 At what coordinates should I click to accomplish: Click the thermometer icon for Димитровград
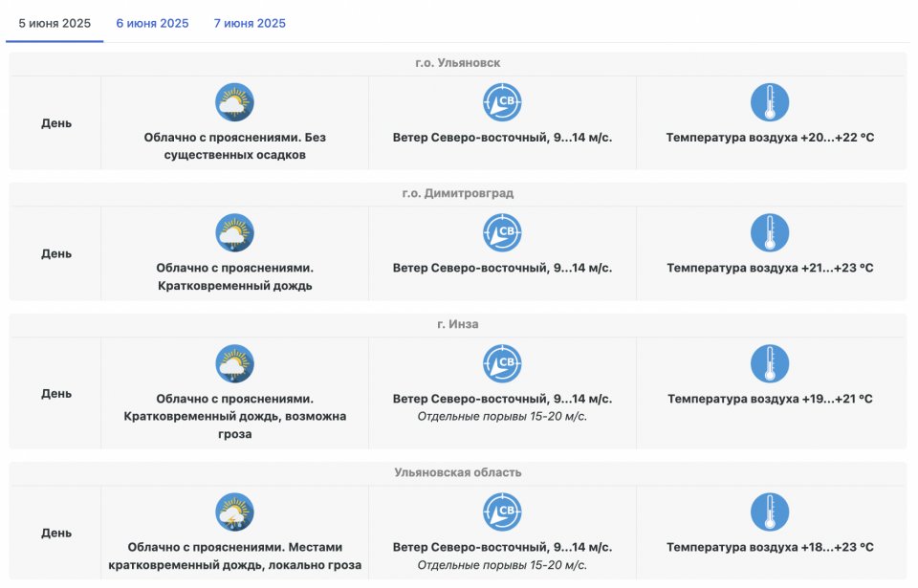tap(770, 233)
